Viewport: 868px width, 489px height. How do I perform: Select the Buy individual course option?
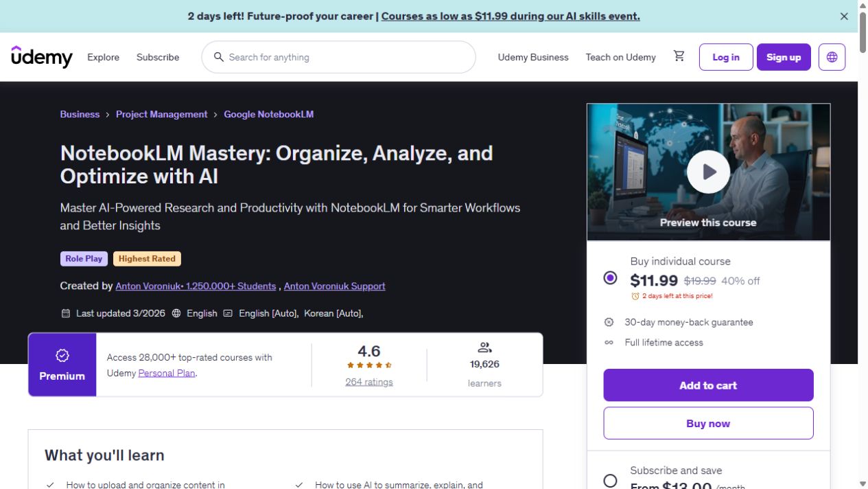point(610,278)
